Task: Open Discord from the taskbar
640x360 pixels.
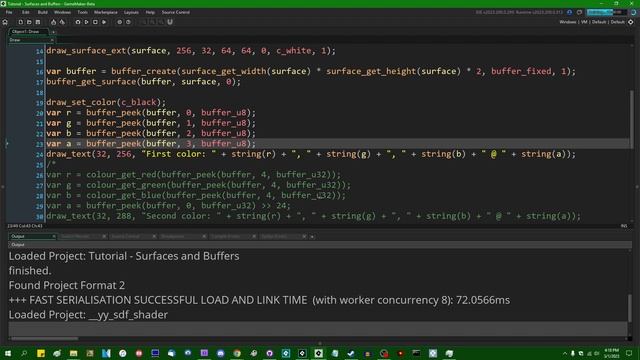Action: pyautogui.click(x=220, y=353)
